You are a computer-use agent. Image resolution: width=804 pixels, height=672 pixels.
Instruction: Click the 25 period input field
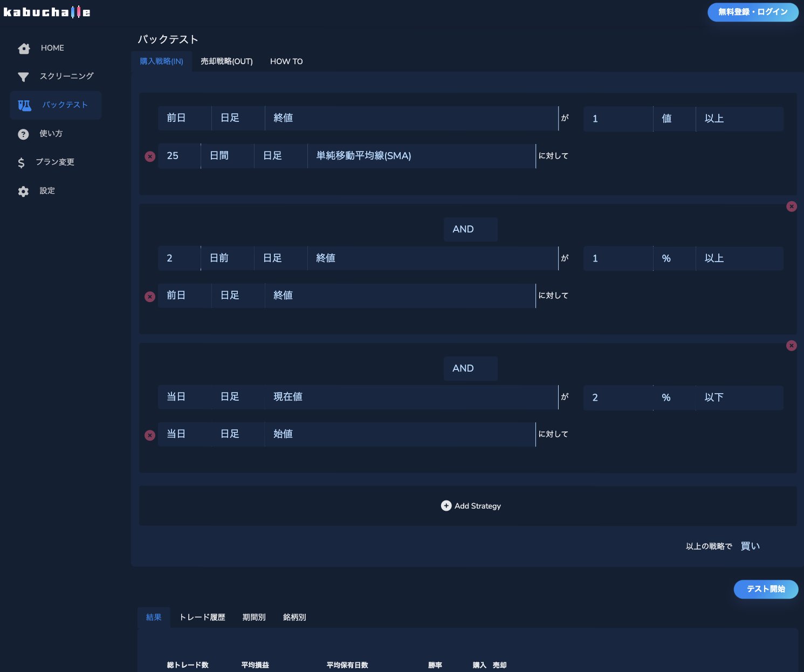tap(180, 156)
